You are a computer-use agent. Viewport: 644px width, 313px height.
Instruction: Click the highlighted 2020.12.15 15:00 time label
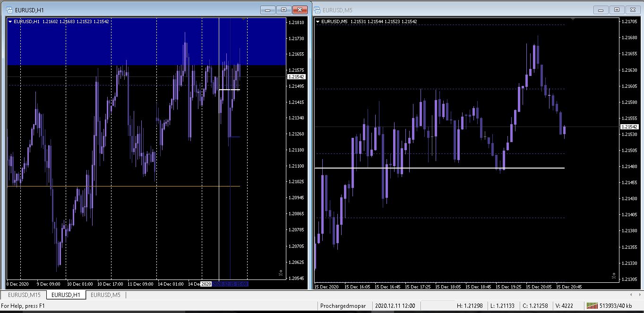231,284
